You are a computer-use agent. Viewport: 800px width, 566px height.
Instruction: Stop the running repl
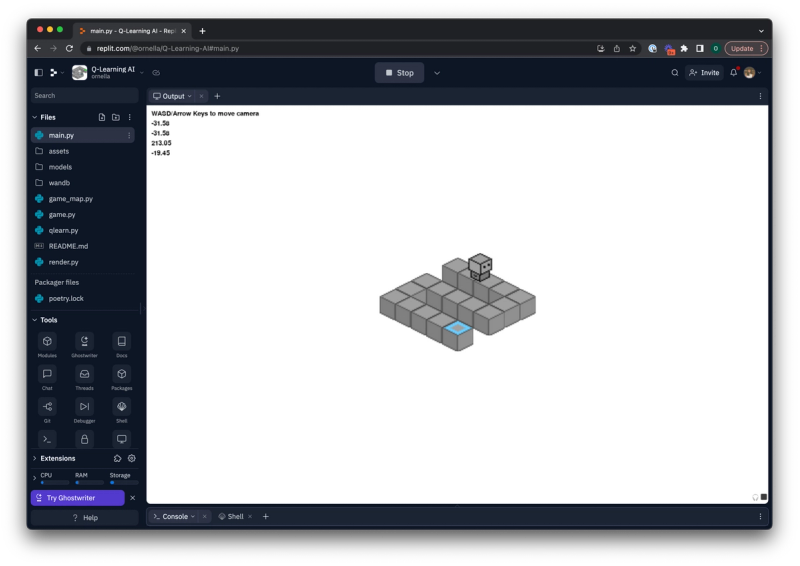tap(399, 73)
